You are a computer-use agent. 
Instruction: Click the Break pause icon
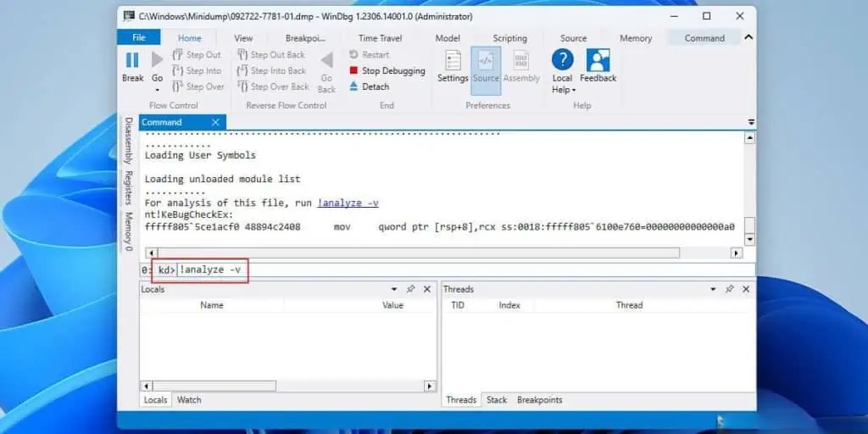[132, 60]
